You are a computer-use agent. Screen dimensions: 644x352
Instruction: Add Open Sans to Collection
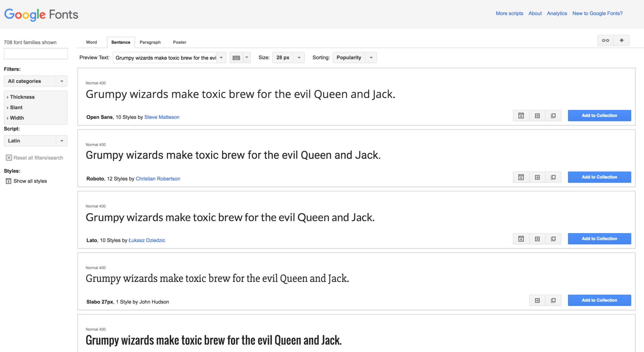click(599, 116)
